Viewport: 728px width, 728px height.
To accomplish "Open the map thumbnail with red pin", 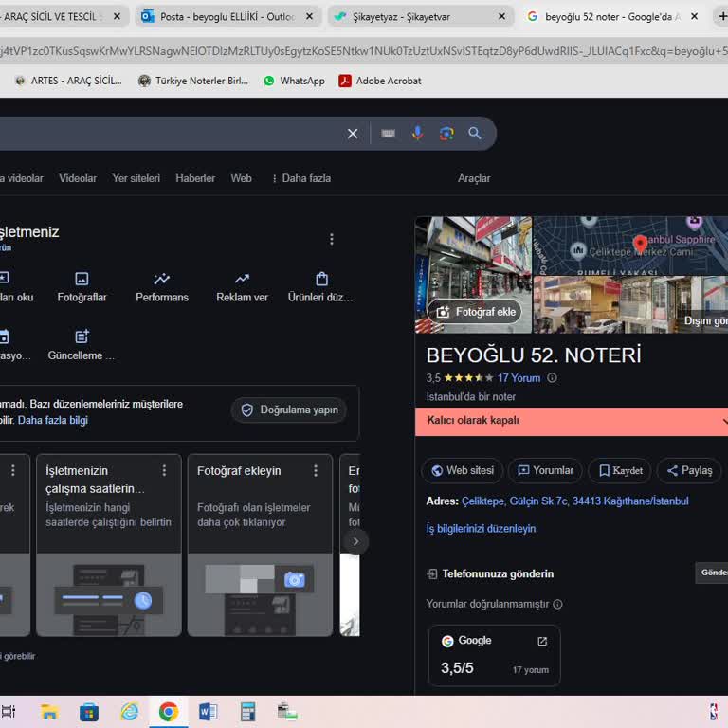I will pyautogui.click(x=631, y=246).
